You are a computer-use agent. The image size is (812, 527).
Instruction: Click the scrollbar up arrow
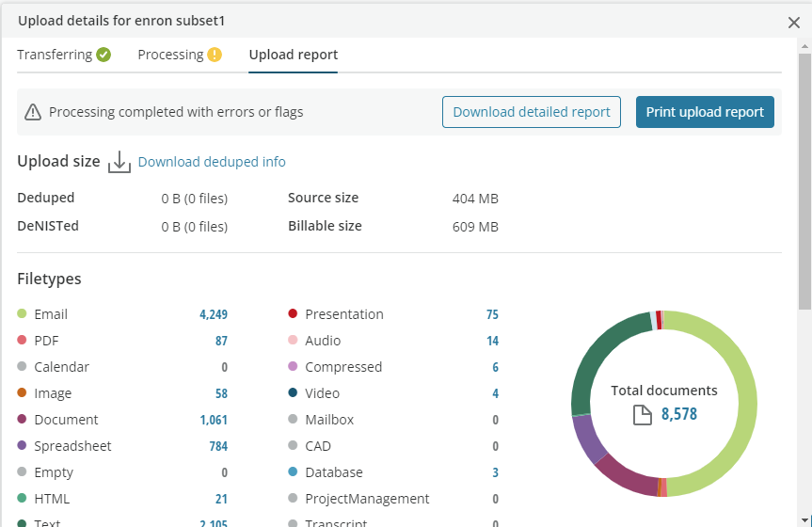tap(804, 46)
